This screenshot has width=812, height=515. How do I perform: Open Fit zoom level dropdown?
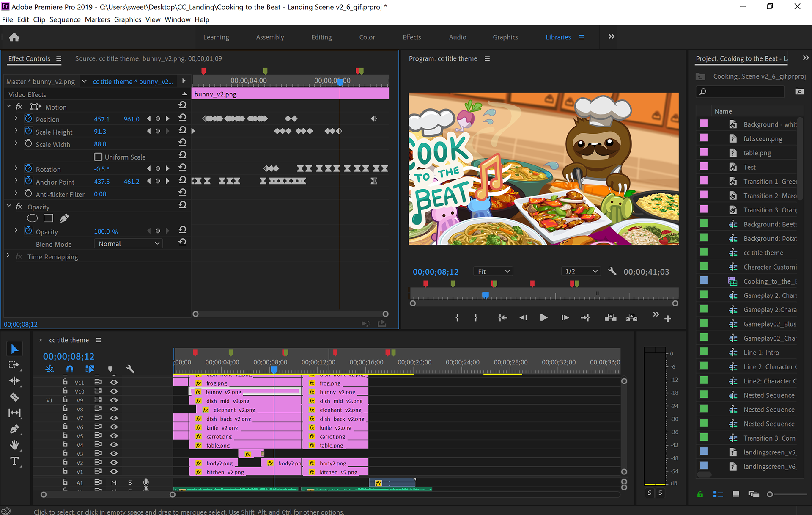(494, 271)
